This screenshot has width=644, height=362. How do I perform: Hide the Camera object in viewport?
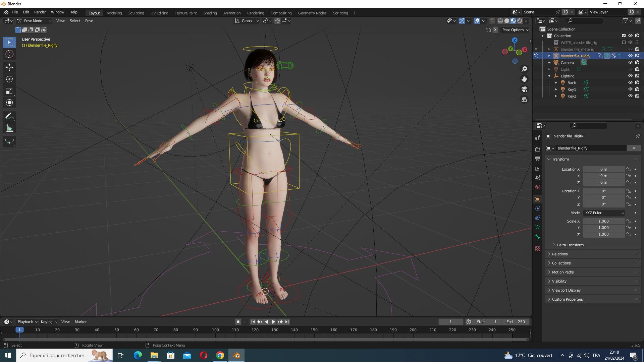click(630, 63)
